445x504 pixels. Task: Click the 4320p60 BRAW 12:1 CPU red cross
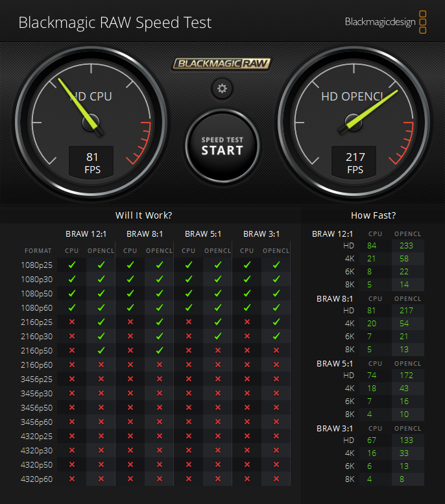coord(72,479)
